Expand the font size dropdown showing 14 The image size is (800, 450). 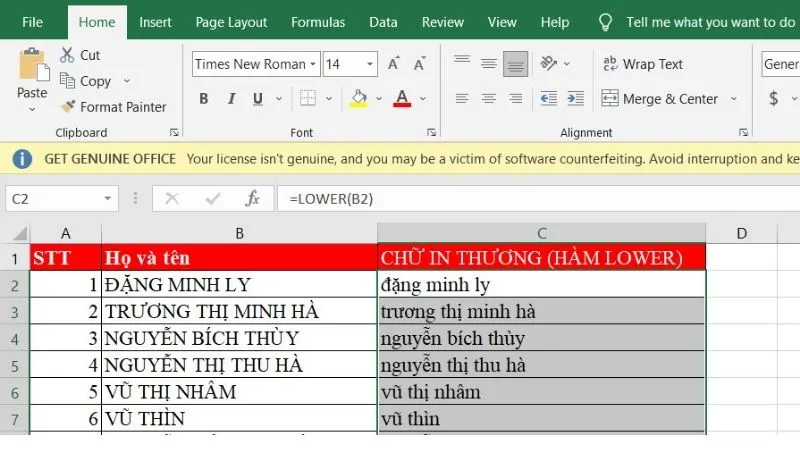click(370, 64)
